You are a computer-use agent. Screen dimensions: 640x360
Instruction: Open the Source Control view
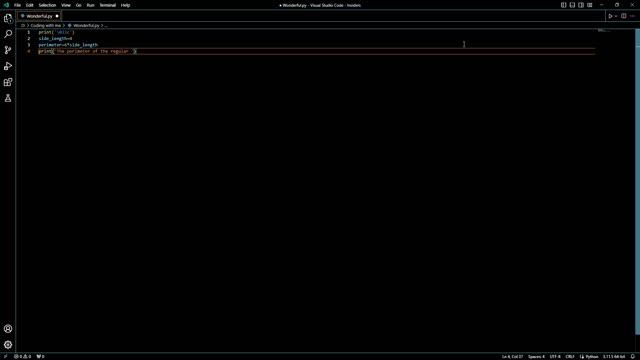8,50
